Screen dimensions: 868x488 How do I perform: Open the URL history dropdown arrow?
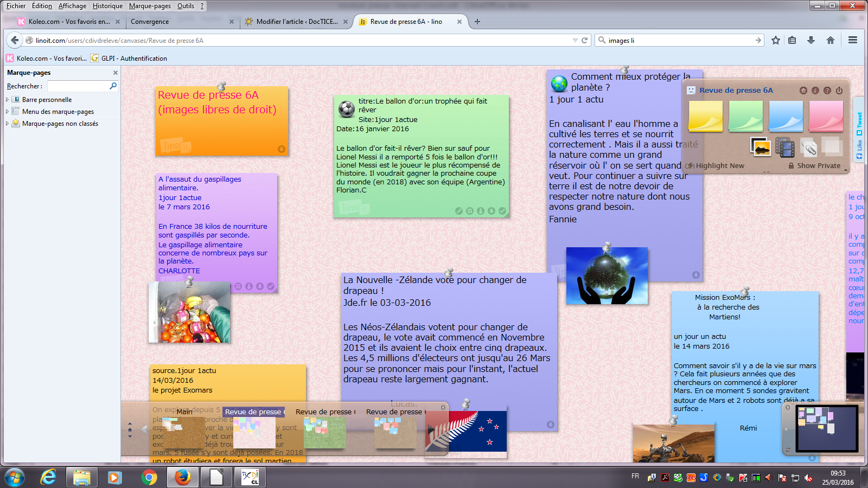[575, 40]
